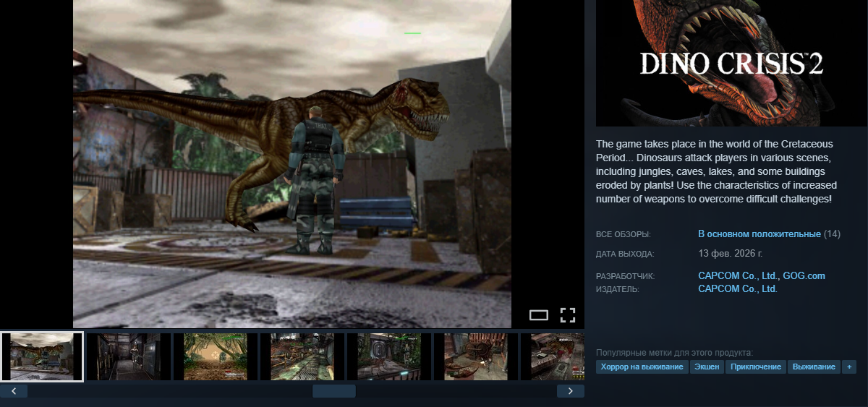Open publisher CAPCOM Co., Ltd. link
The height and width of the screenshot is (407, 868).
click(738, 288)
